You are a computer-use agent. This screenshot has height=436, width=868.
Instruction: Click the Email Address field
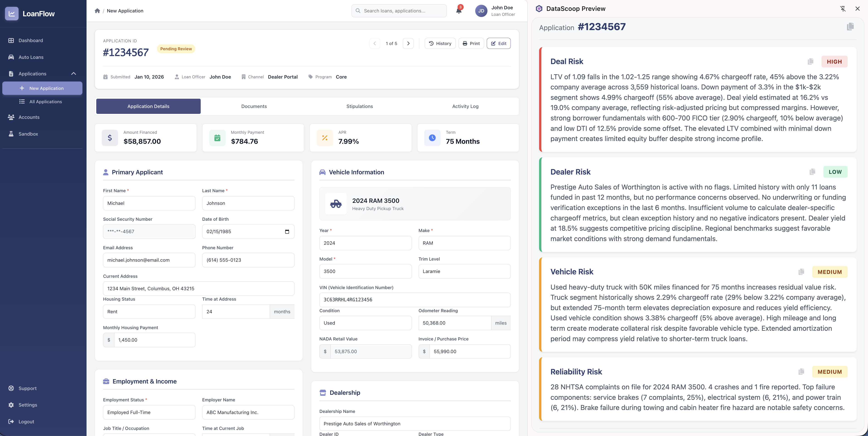click(x=149, y=260)
